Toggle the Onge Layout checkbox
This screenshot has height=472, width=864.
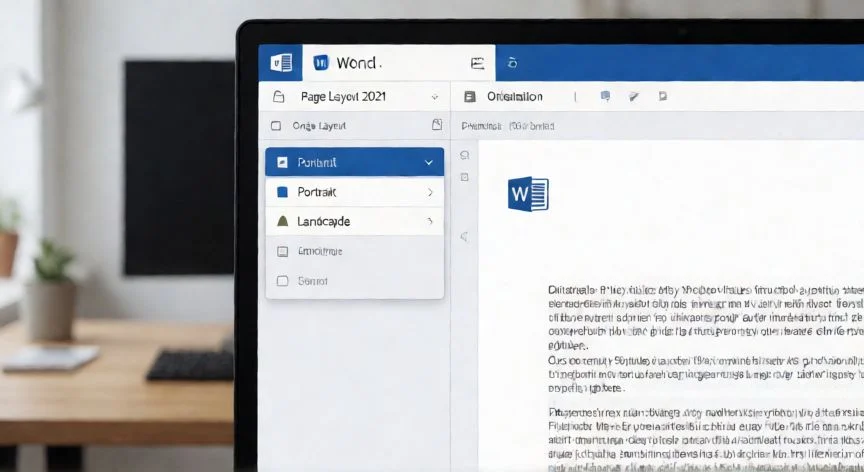coord(276,126)
